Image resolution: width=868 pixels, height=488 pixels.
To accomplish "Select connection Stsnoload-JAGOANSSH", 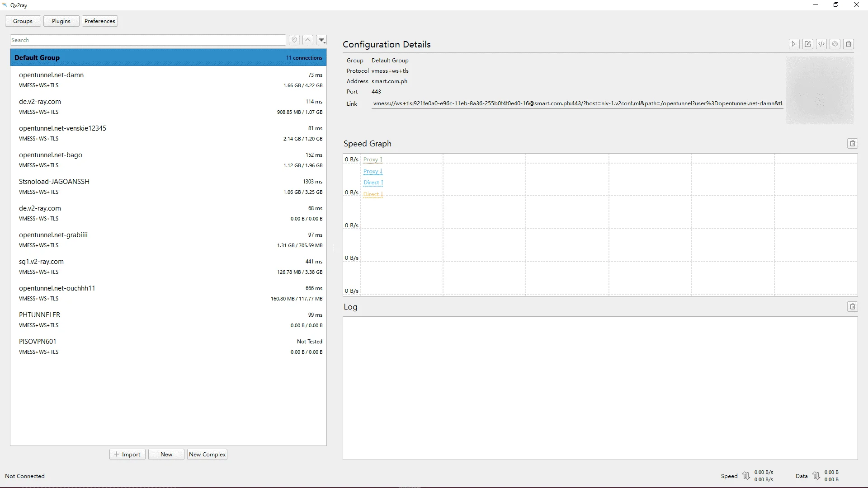I will 168,187.
